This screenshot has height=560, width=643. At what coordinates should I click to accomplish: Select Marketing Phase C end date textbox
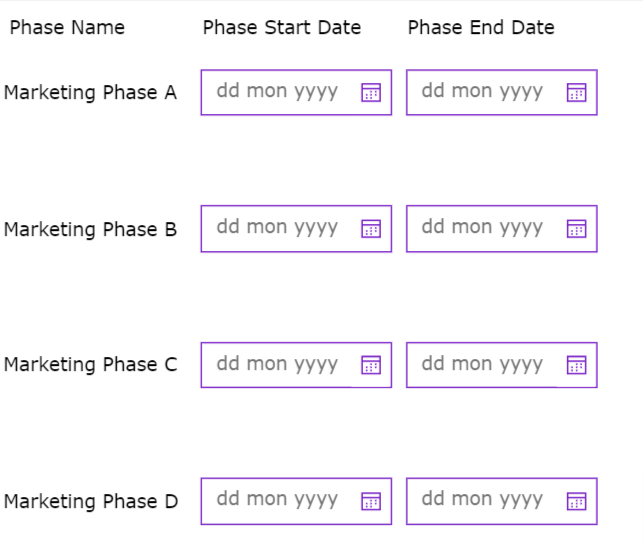483,364
